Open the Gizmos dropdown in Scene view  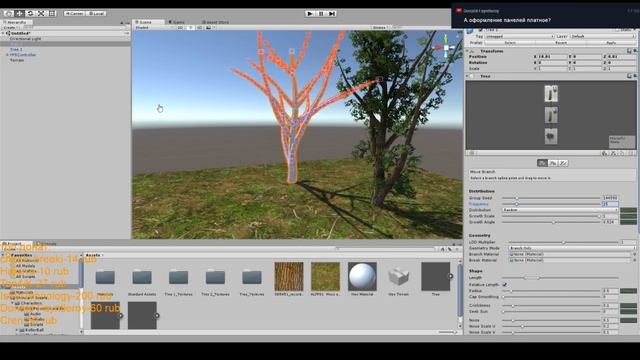pyautogui.click(x=380, y=27)
